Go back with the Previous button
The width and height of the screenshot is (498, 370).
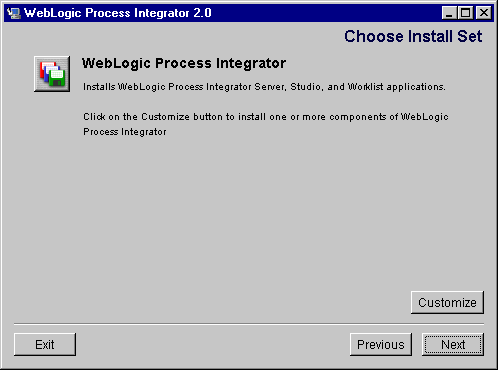pyautogui.click(x=381, y=344)
